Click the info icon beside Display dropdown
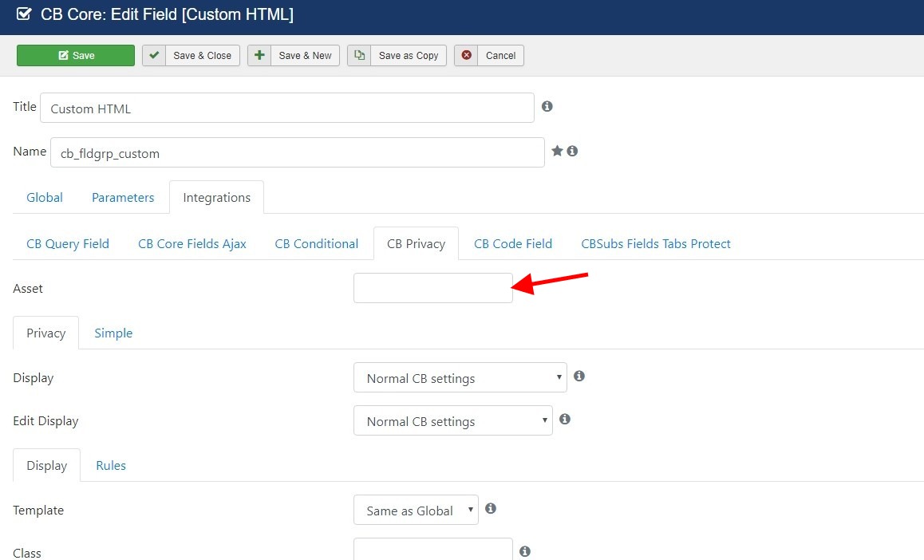 pyautogui.click(x=579, y=376)
